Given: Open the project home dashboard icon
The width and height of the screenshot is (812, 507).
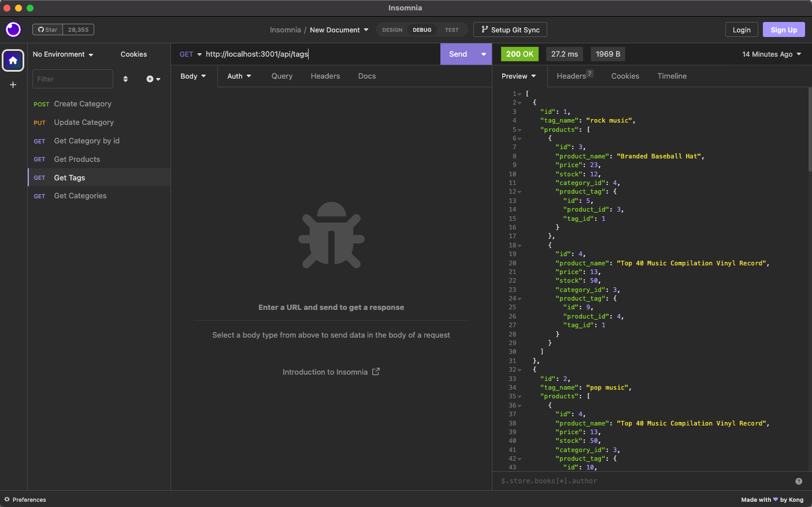Looking at the screenshot, I should [x=13, y=60].
